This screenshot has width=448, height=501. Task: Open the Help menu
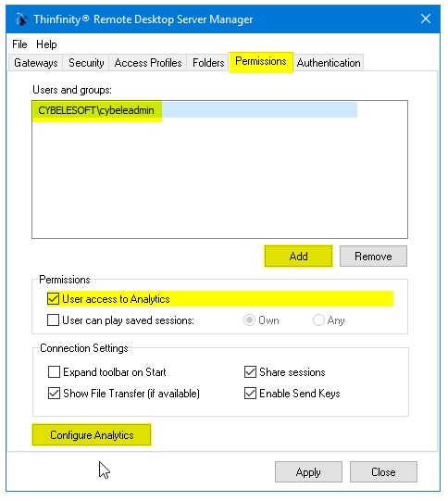click(46, 44)
